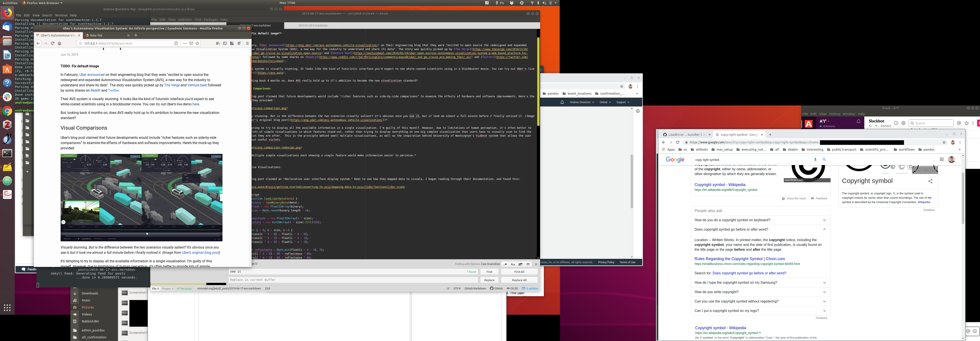
Task: Bookmark the avs.html page with star
Action: coord(198,43)
